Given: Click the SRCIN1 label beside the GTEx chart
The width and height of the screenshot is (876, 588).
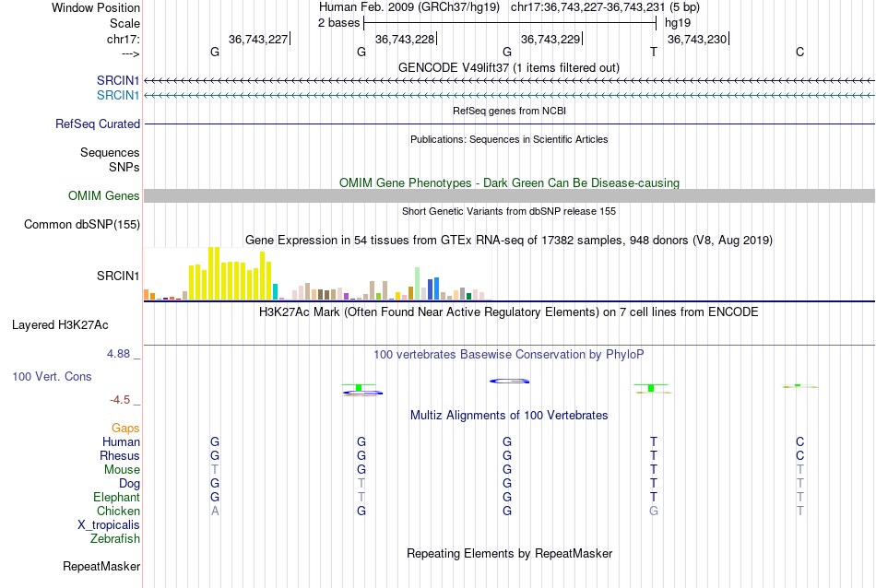Looking at the screenshot, I should click(x=118, y=276).
